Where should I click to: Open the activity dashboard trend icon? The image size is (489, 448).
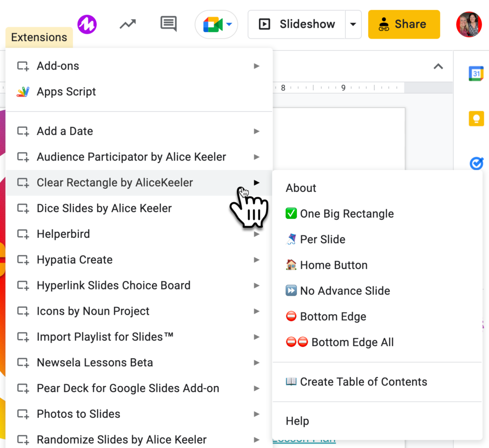click(128, 24)
